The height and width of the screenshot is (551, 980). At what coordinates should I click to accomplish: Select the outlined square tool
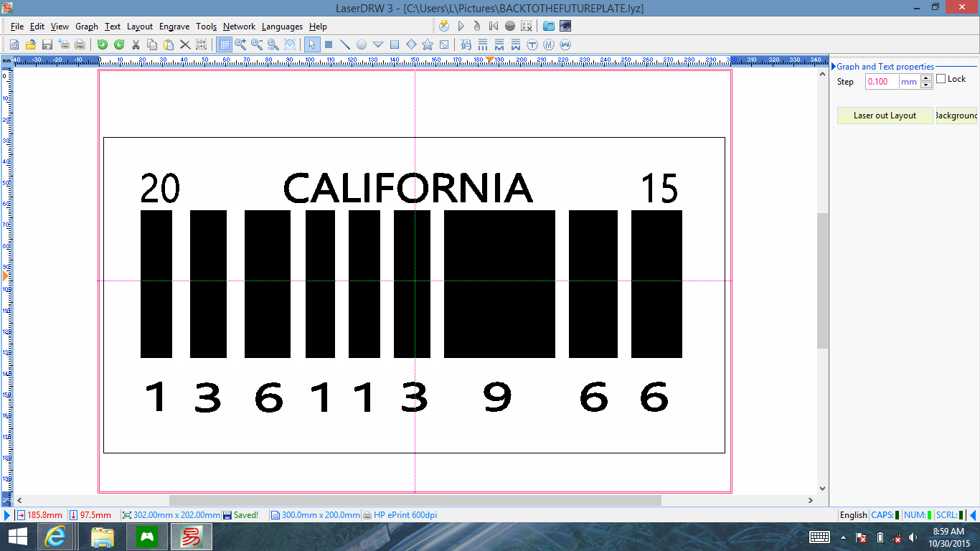(x=395, y=44)
